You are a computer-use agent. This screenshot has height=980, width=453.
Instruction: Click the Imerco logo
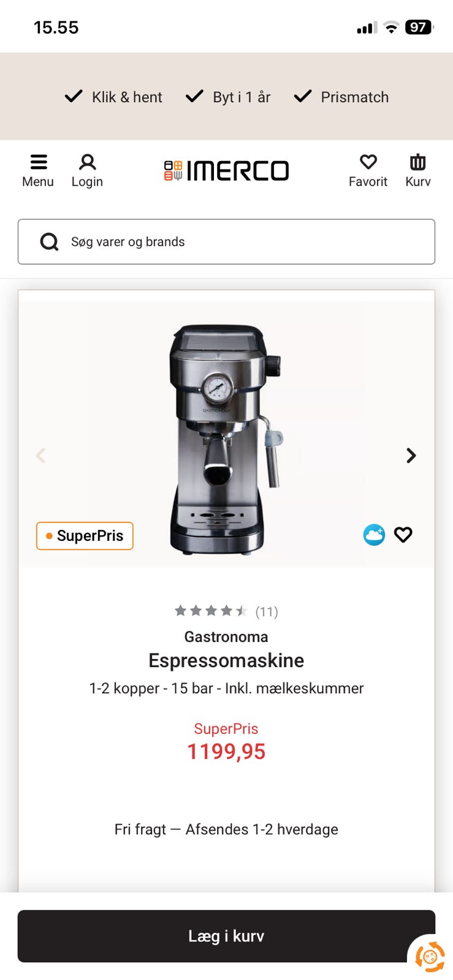point(226,171)
